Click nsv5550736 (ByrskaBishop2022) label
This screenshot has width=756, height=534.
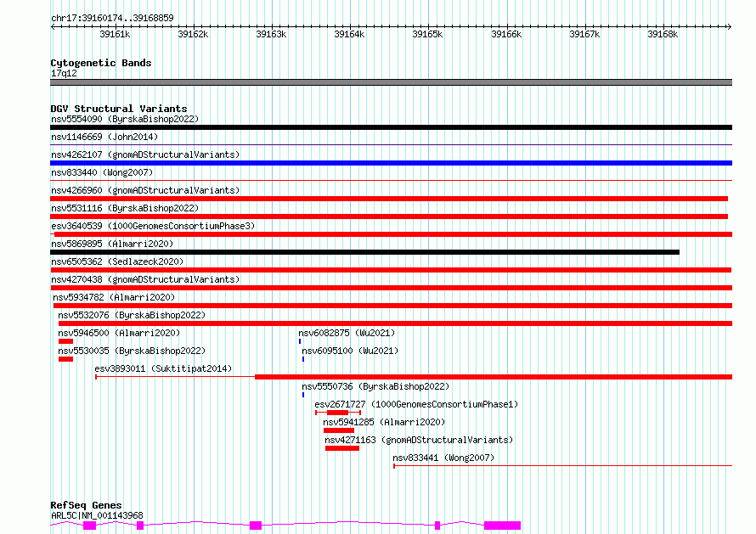coord(375,386)
